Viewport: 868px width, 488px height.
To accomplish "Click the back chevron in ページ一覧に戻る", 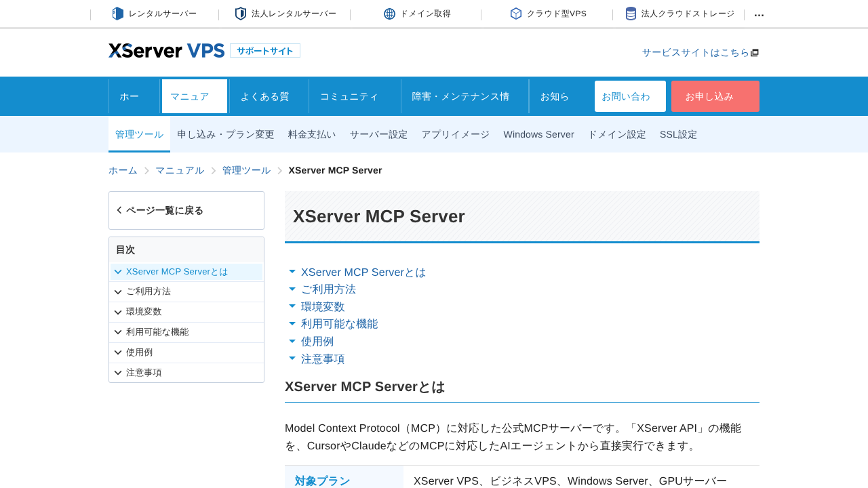I will point(119,210).
